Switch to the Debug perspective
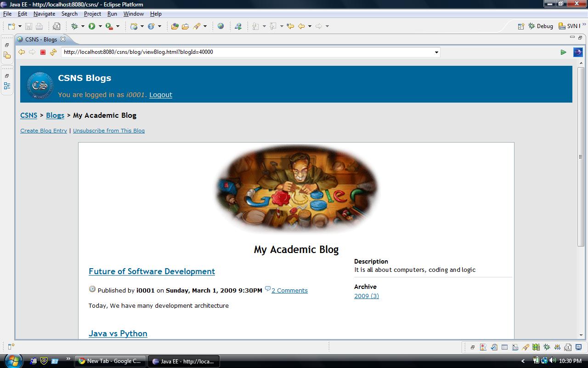Image resolution: width=588 pixels, height=368 pixels. [541, 26]
